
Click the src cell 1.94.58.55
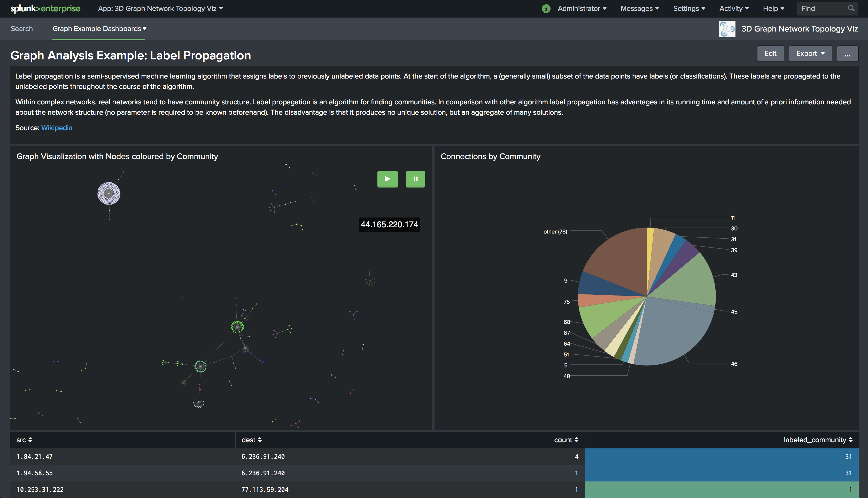pyautogui.click(x=35, y=473)
